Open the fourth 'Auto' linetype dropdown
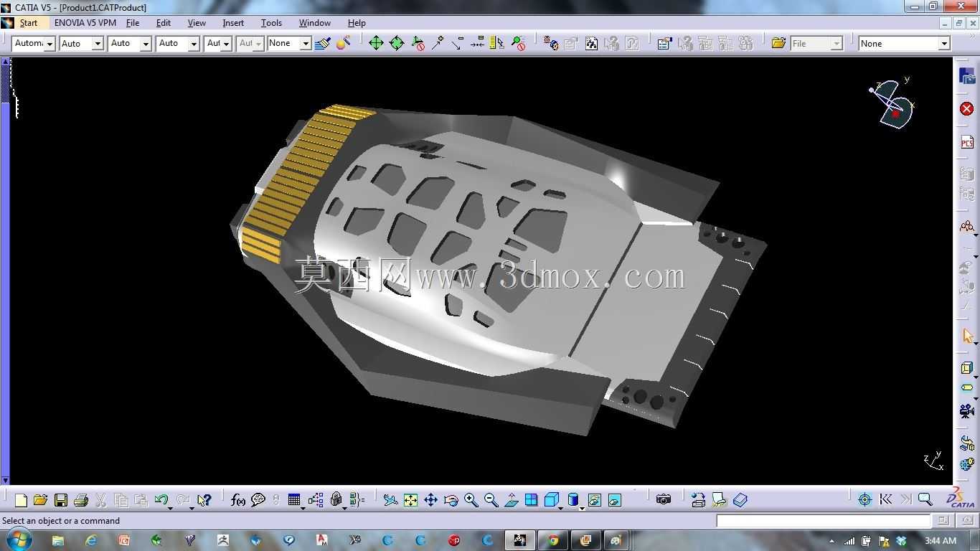 point(194,44)
